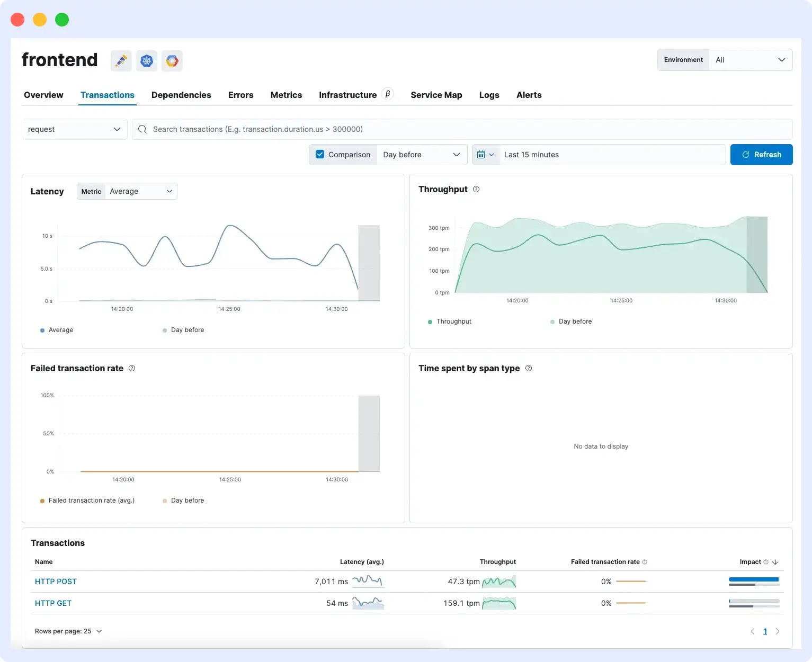Click the Throughput help icon
Image resolution: width=812 pixels, height=662 pixels.
pyautogui.click(x=476, y=189)
